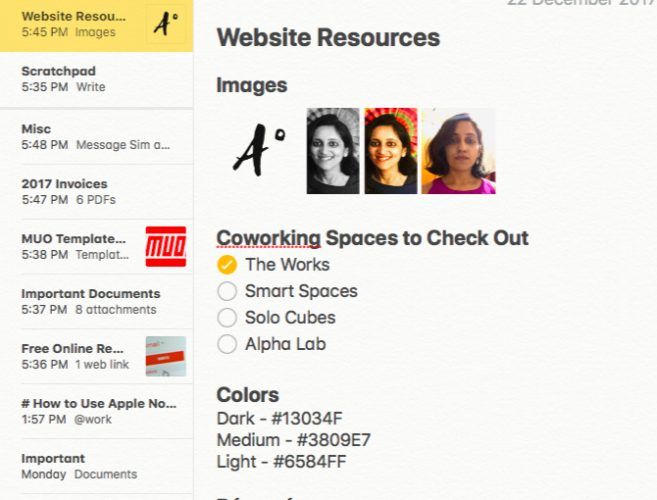Image resolution: width=657 pixels, height=500 pixels.
Task: Place the cursor in the Website Resources title
Action: click(x=328, y=37)
